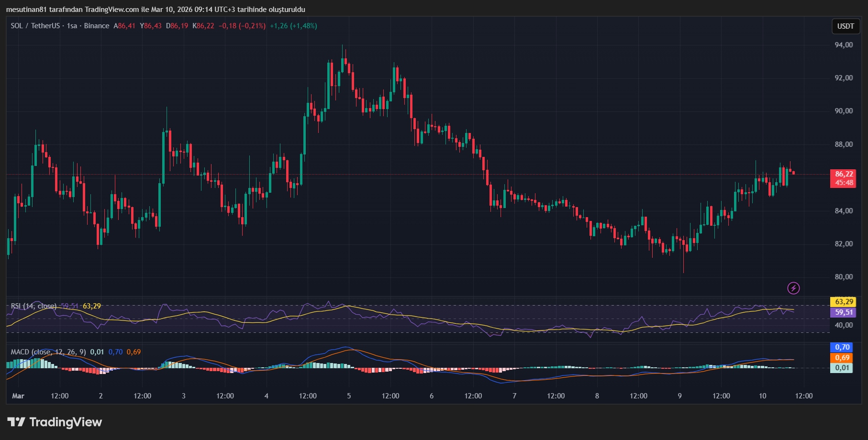Screen dimensions: 868x440
Task: Click the 94,00 level on the price scale
Action: pos(844,45)
